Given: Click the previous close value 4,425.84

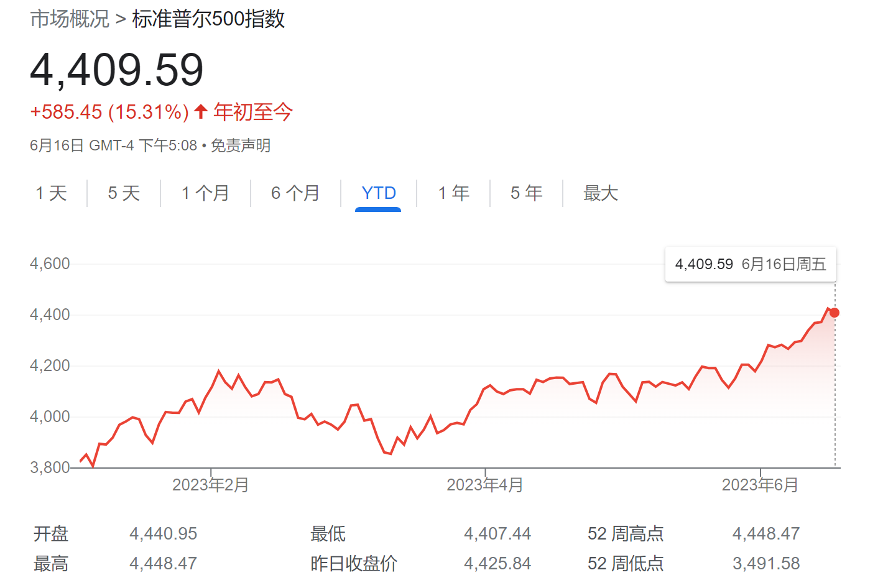Looking at the screenshot, I should (x=497, y=564).
